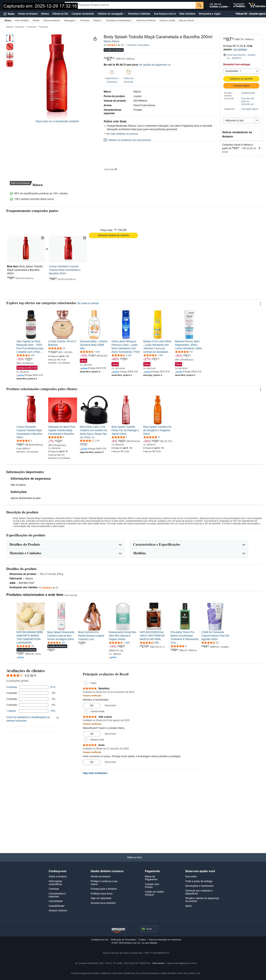Click the Política de devolução icon
The height and width of the screenshot is (980, 266).
coord(128,72)
